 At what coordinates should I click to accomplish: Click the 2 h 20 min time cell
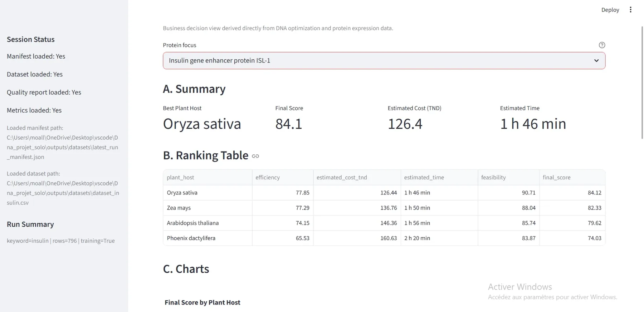pos(439,238)
